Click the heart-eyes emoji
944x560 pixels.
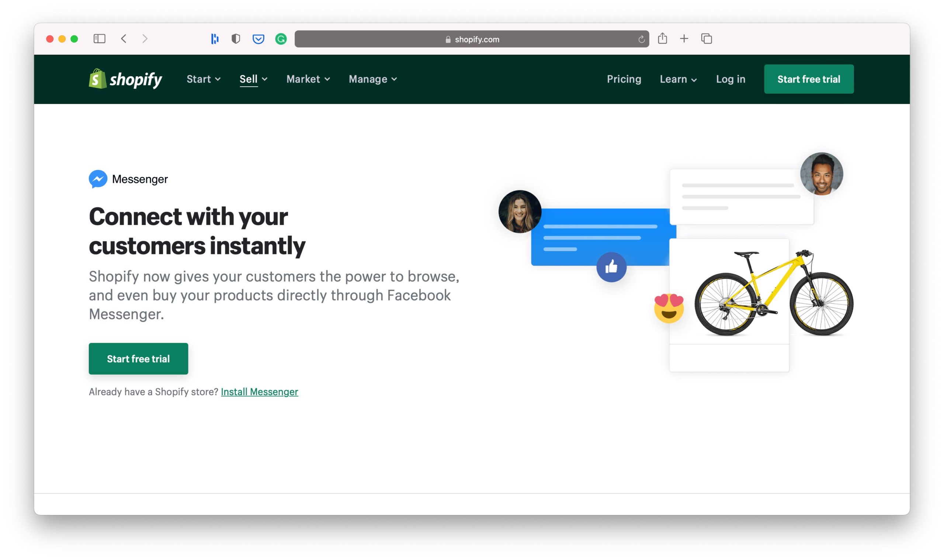669,308
